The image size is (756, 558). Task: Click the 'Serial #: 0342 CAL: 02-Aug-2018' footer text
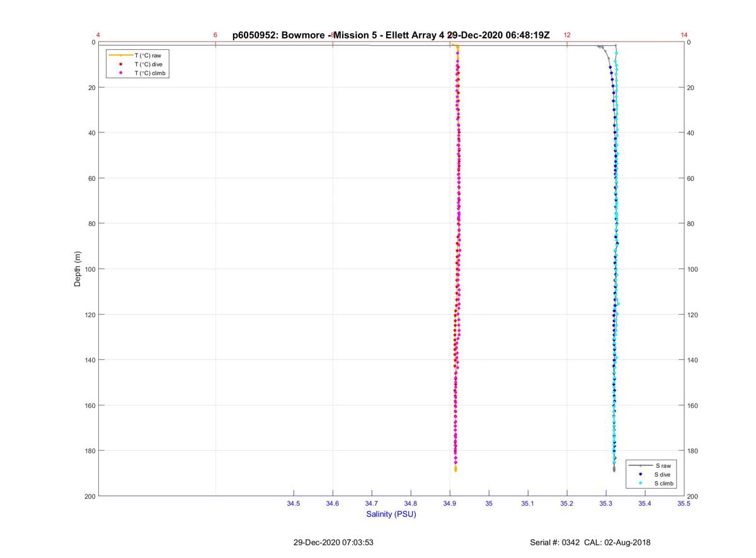(590, 543)
